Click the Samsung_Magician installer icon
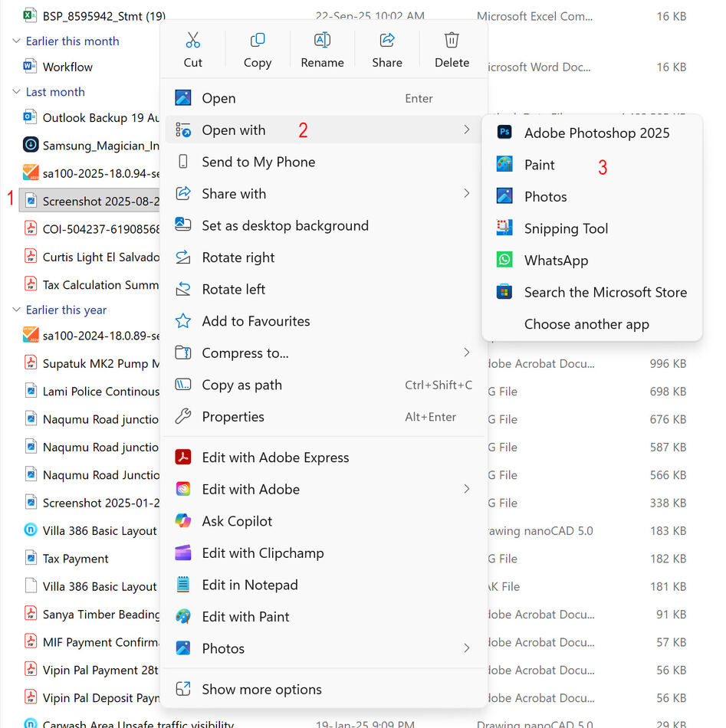726x728 pixels. click(x=30, y=145)
